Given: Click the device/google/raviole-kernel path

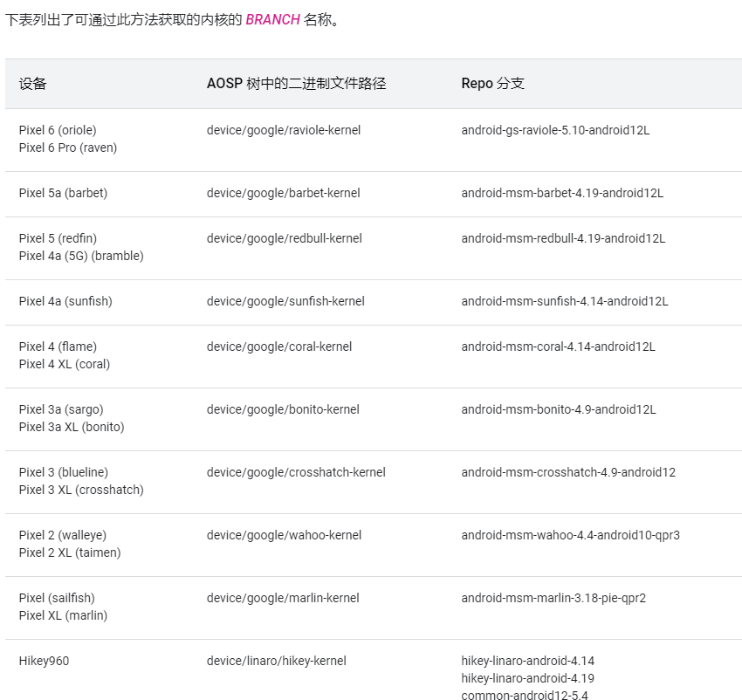Looking at the screenshot, I should (x=284, y=130).
